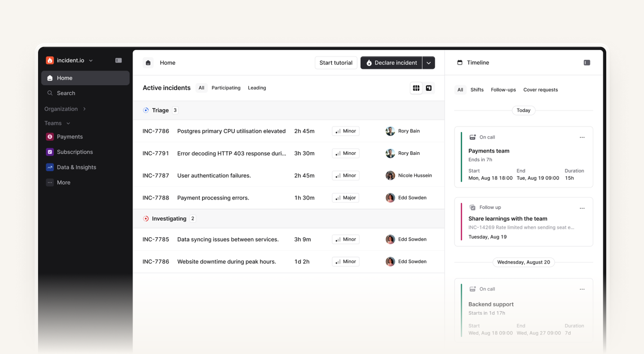
Task: Click the Home breadcrumb house icon
Action: point(148,63)
